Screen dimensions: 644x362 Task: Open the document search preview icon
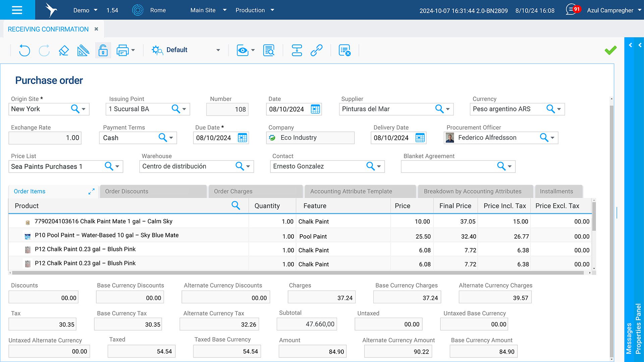coord(269,50)
